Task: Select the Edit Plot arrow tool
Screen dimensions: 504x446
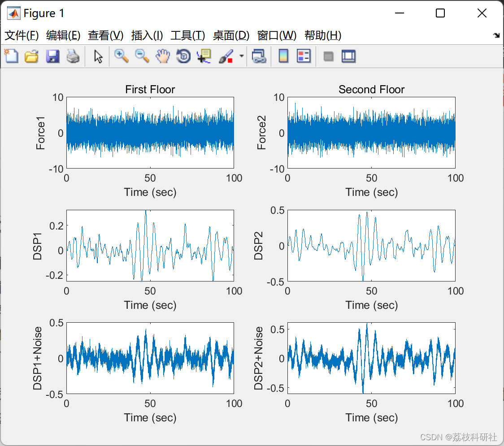Action: (98, 56)
